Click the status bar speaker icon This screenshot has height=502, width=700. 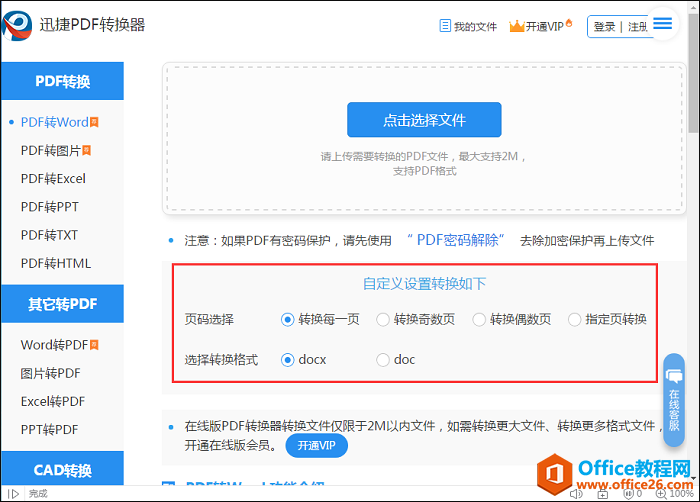tap(575, 494)
